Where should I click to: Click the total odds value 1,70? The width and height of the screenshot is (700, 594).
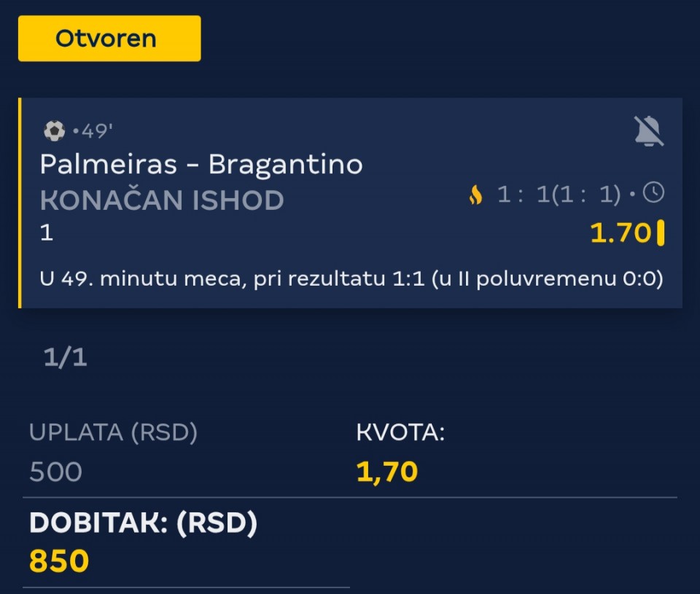pyautogui.click(x=387, y=472)
